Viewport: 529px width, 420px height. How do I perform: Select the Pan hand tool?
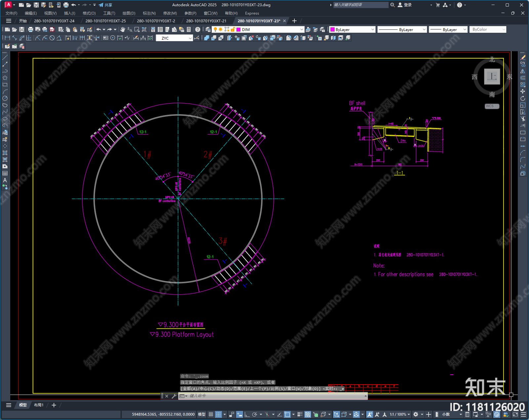[x=123, y=29]
